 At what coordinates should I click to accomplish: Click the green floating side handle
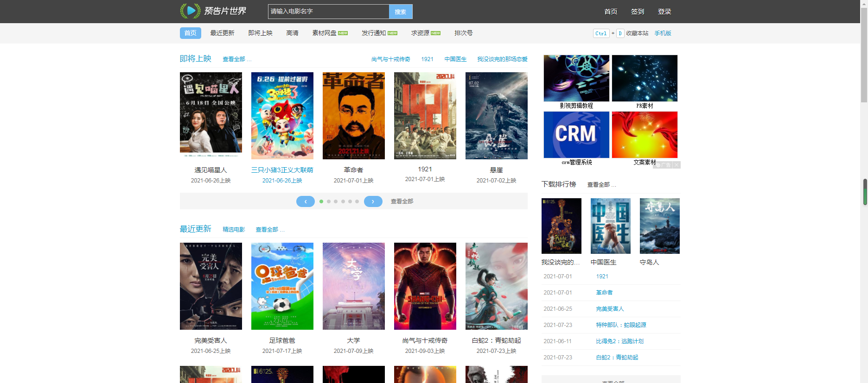(865, 192)
